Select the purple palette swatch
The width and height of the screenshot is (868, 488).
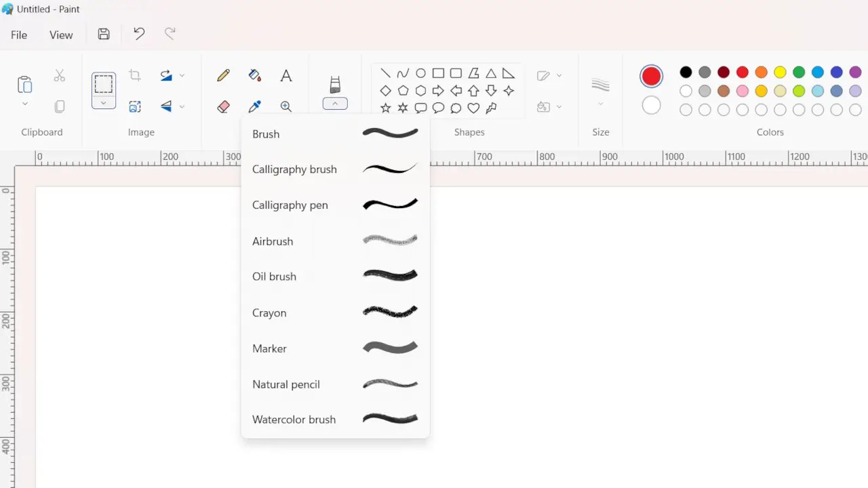click(x=855, y=72)
